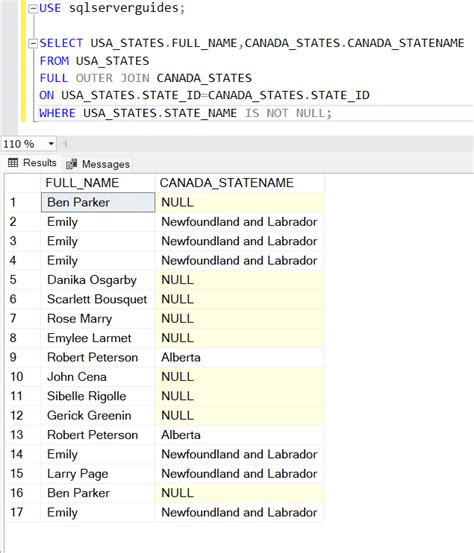Click row header number 17

(23, 513)
